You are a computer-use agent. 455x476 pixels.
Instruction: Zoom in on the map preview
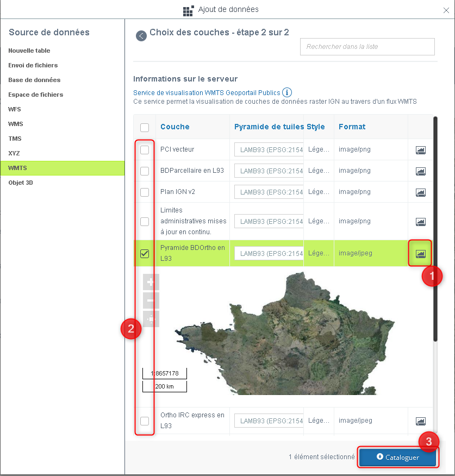(151, 282)
